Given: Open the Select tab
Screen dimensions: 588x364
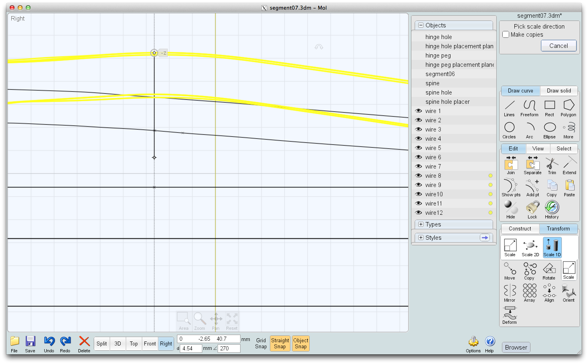Looking at the screenshot, I should point(564,149).
